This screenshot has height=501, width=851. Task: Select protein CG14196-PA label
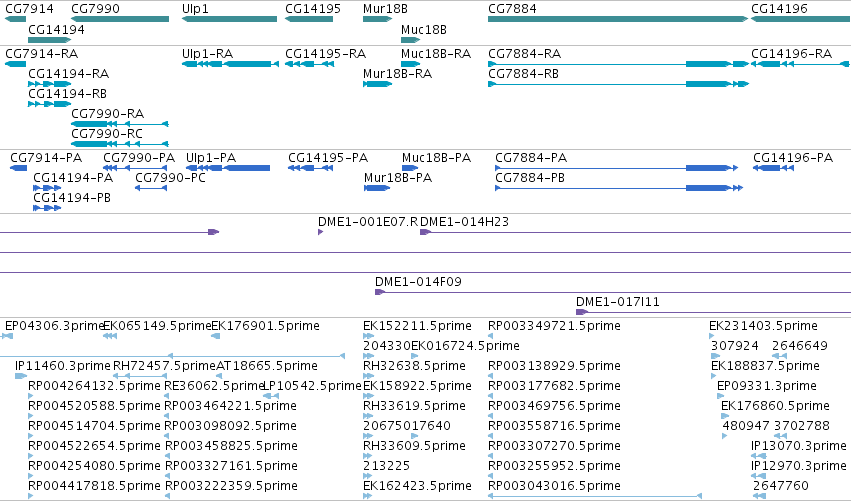pyautogui.click(x=793, y=158)
